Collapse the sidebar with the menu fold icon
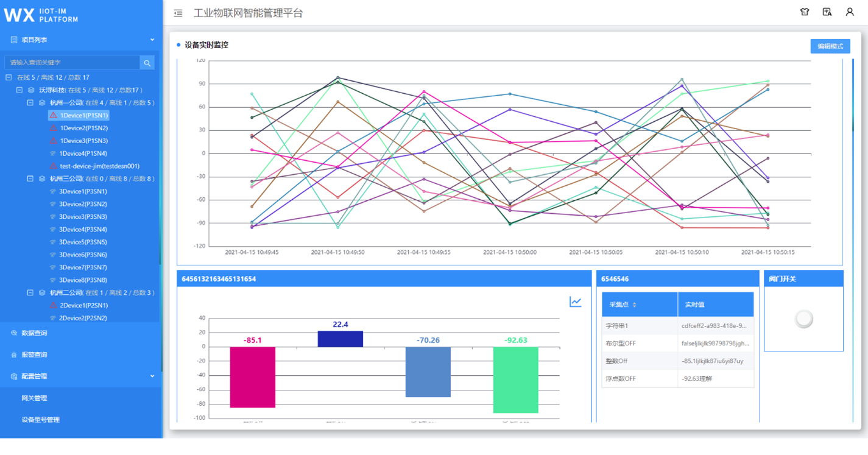 (178, 13)
